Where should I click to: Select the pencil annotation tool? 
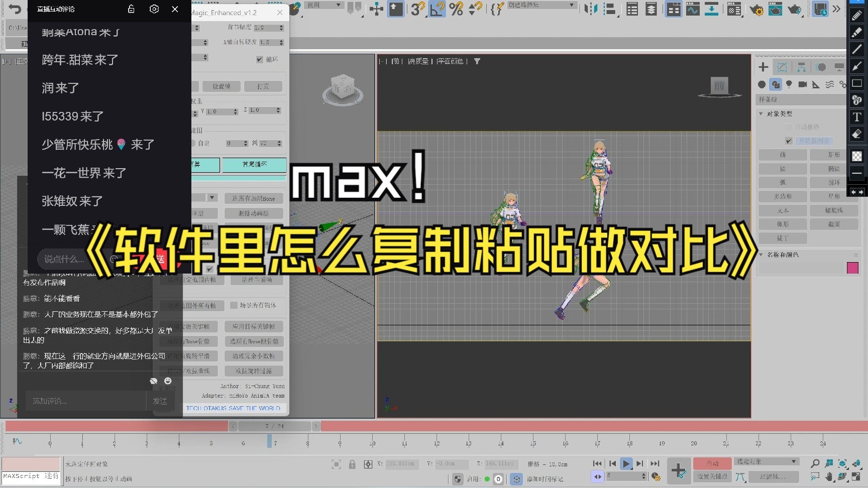857,16
